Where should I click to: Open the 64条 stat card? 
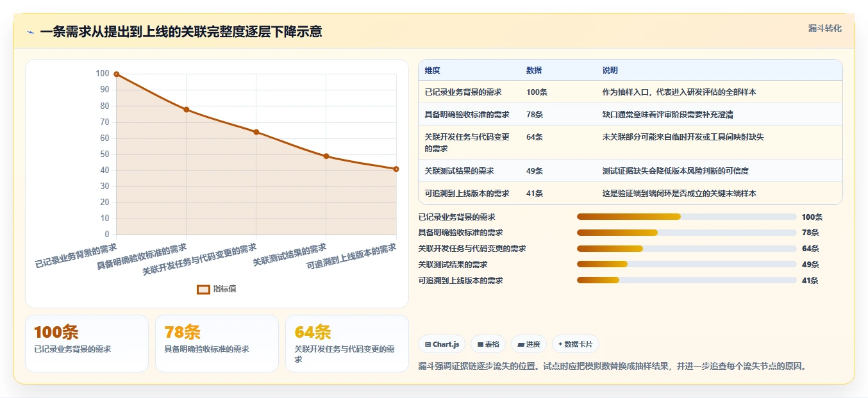[347, 344]
